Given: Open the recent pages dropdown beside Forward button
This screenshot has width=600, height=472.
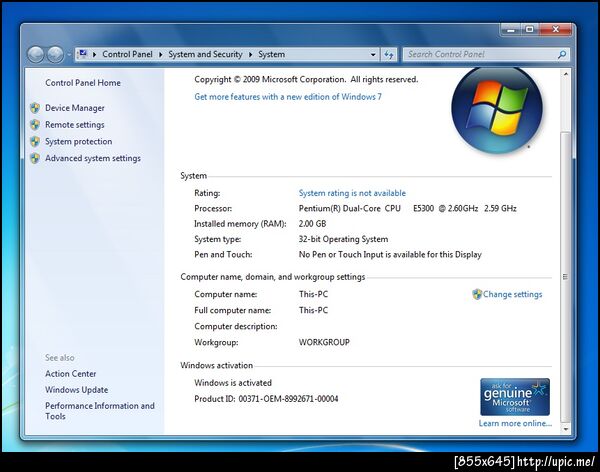Looking at the screenshot, I should (69, 55).
